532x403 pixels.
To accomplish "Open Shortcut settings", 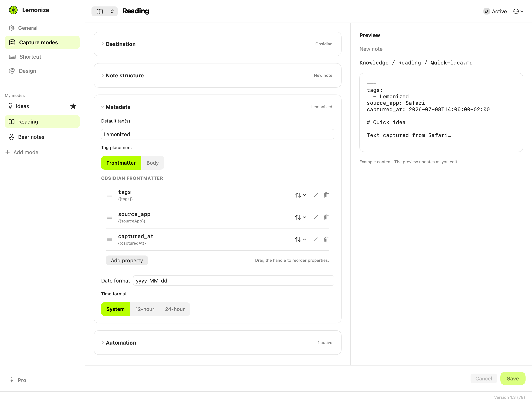I will click(42, 57).
